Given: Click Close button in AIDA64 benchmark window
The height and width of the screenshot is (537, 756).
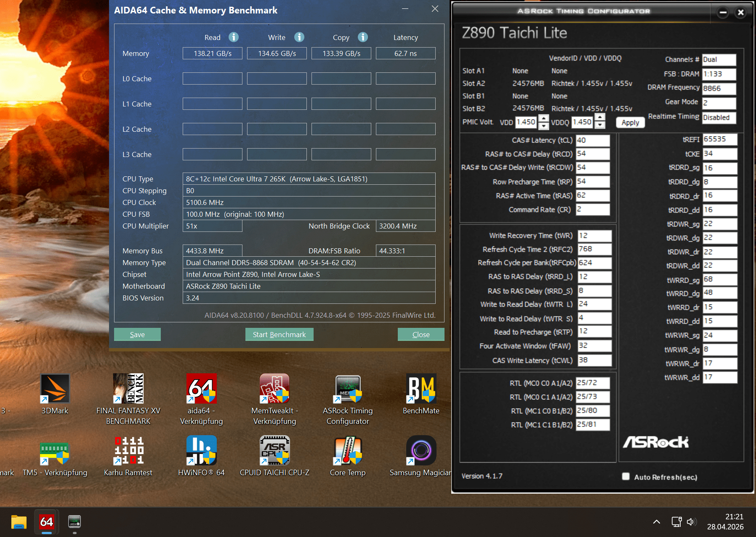Looking at the screenshot, I should click(x=421, y=335).
